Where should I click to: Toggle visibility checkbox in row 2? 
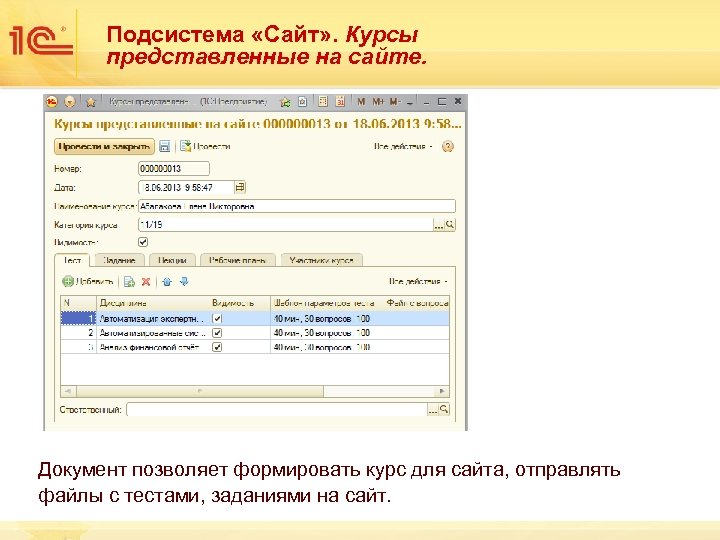click(x=217, y=333)
